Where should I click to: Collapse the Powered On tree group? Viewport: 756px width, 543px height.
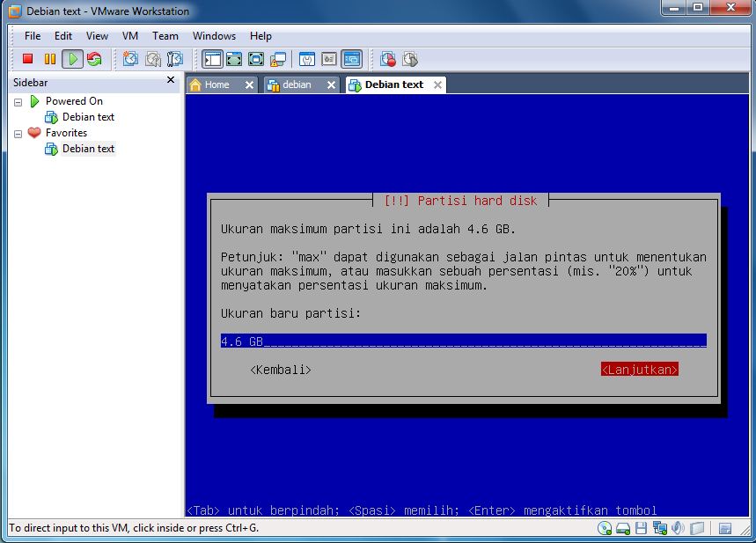tap(18, 102)
